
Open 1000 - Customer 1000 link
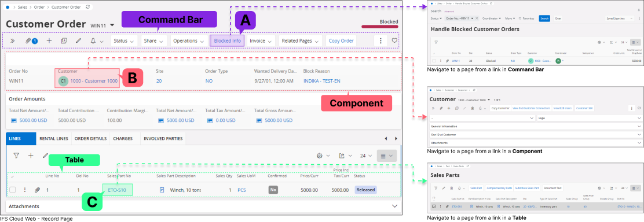coord(94,82)
